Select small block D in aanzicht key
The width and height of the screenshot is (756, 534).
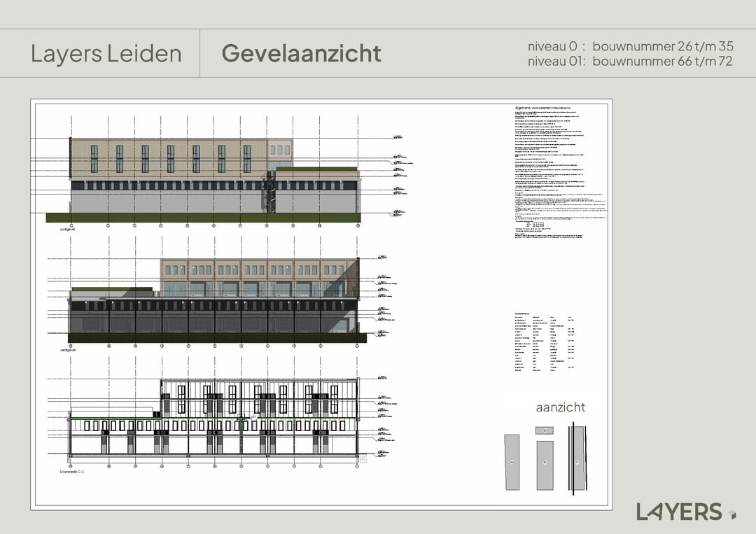(x=545, y=430)
